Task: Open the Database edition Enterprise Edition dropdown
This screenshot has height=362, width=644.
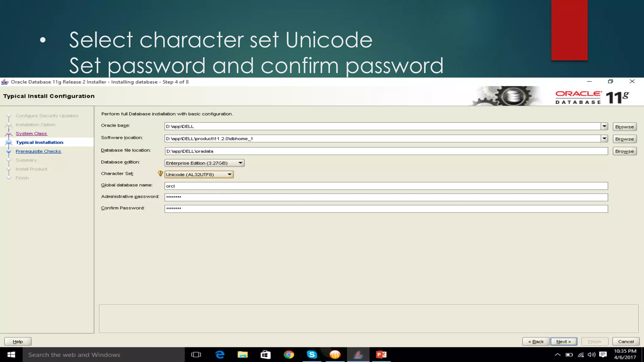Action: pyautogui.click(x=204, y=163)
